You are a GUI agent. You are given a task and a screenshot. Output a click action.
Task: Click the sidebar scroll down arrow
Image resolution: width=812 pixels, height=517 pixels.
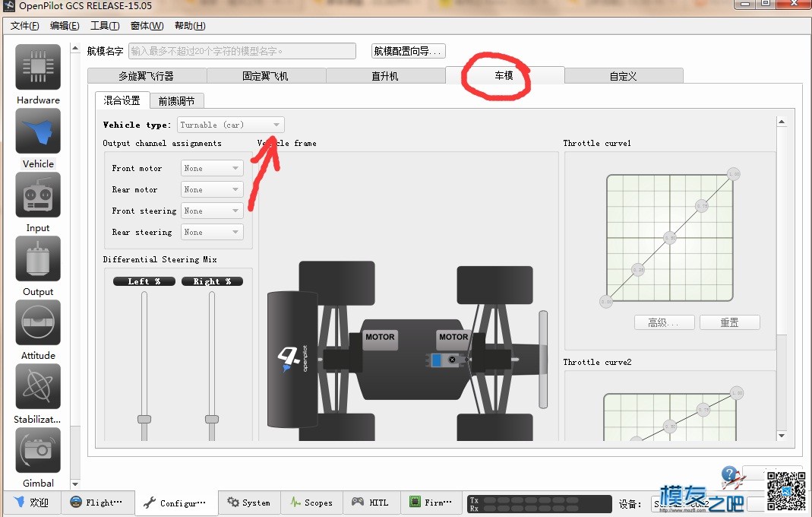[x=75, y=484]
